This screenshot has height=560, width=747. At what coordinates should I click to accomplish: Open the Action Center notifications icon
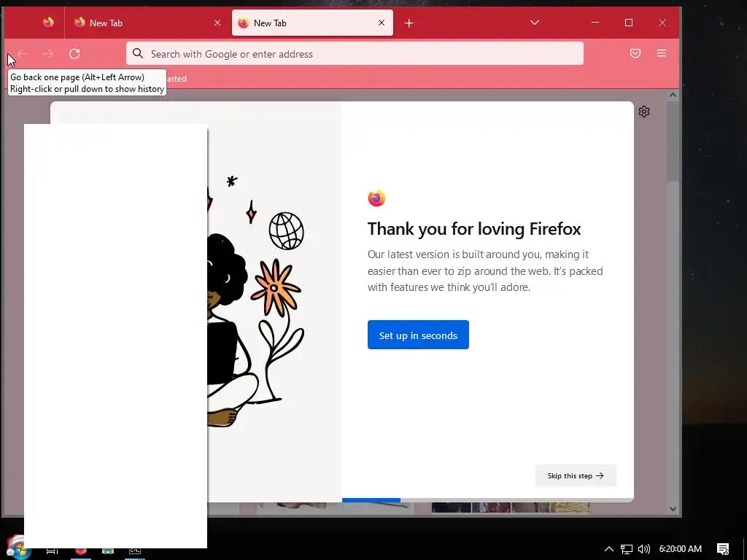(x=723, y=548)
